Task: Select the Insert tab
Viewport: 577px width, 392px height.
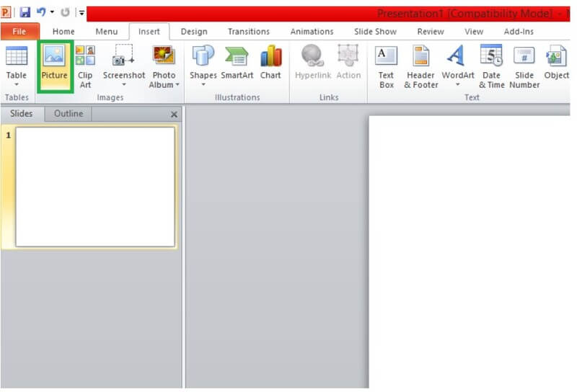Action: 149,32
